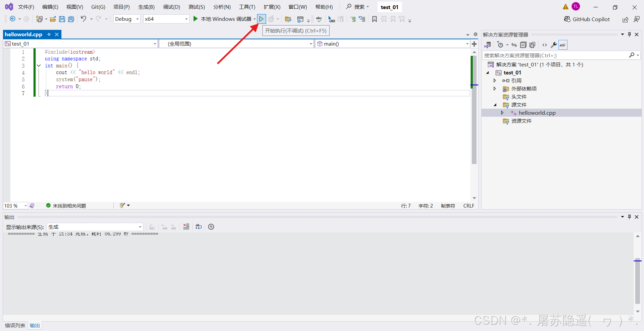This screenshot has width=644, height=331.
Task: Click the 未找到相关问题 status indicator
Action: coord(66,206)
